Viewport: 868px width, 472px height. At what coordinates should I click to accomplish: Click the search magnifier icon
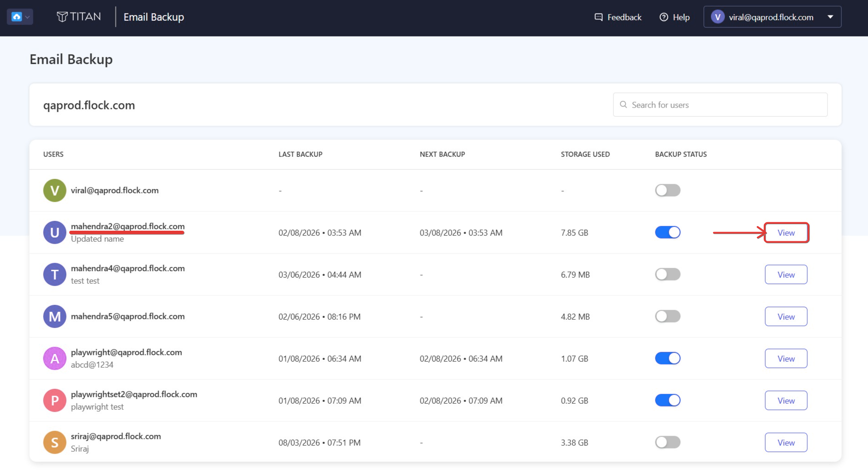tap(623, 105)
